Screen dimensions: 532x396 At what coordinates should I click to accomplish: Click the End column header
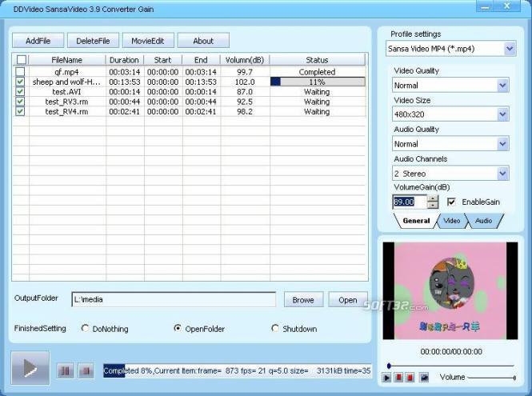click(201, 60)
